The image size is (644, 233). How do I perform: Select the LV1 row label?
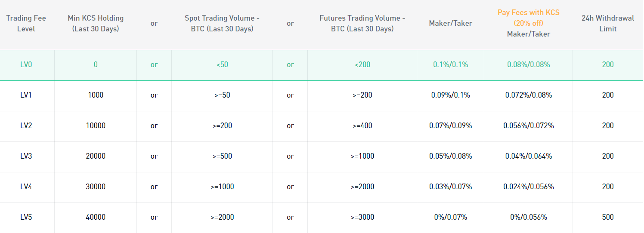[26, 95]
